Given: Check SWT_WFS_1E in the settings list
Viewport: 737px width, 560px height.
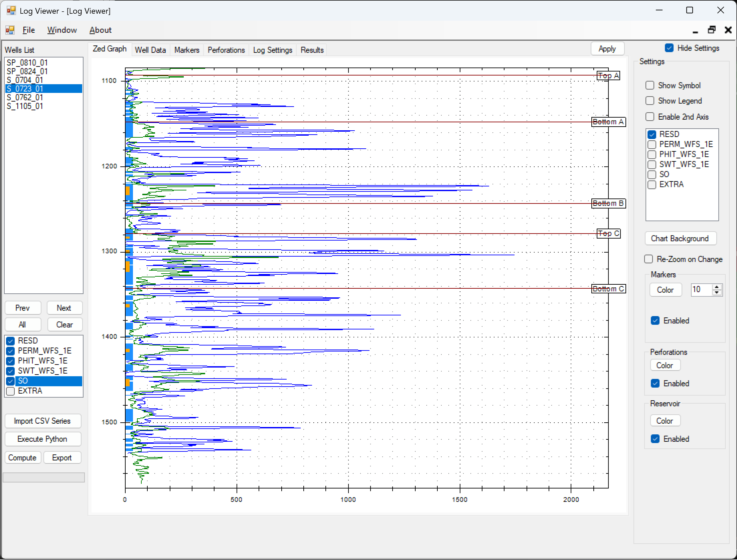Looking at the screenshot, I should [652, 164].
